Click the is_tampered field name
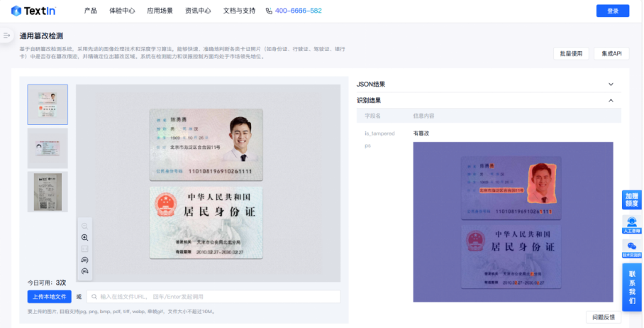The image size is (644, 328). click(379, 133)
